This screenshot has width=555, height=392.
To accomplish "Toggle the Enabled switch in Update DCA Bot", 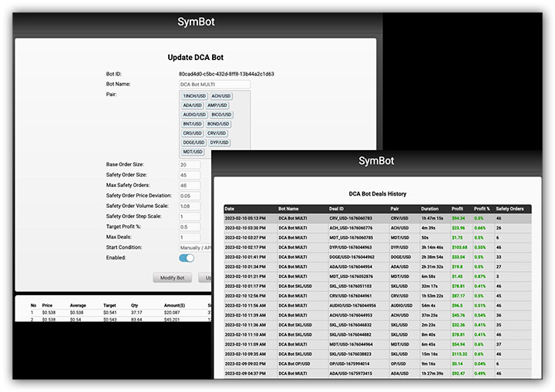I will pyautogui.click(x=187, y=258).
